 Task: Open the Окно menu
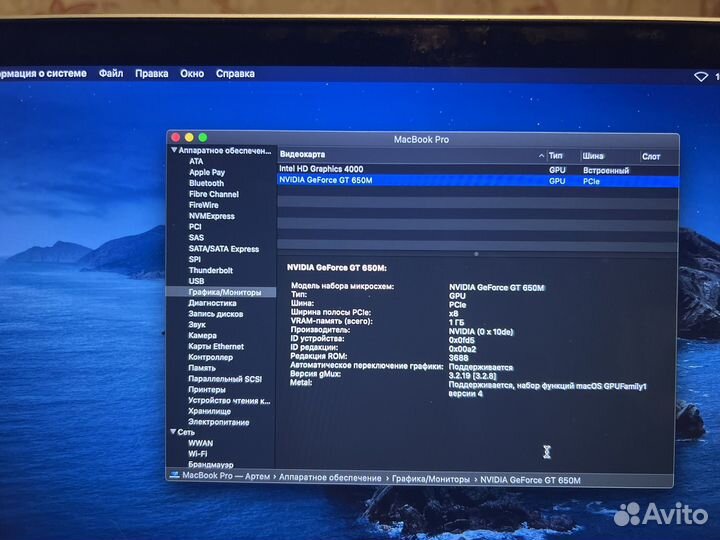pyautogui.click(x=192, y=73)
